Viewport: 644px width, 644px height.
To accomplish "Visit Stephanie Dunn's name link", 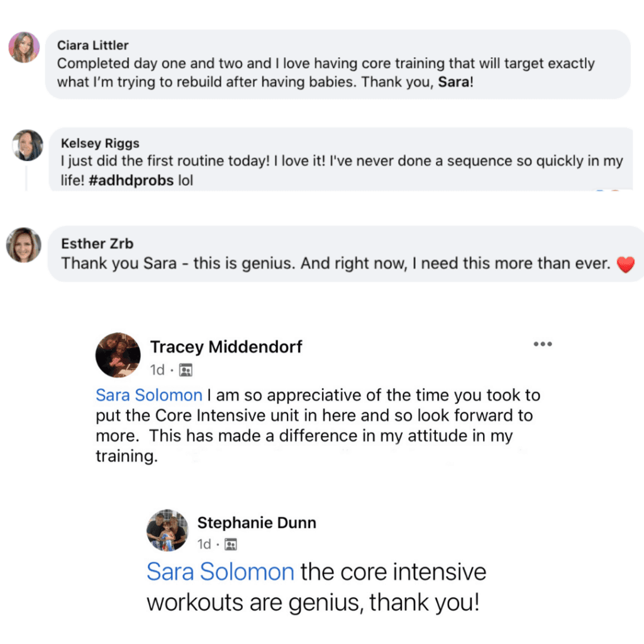I will 257,523.
